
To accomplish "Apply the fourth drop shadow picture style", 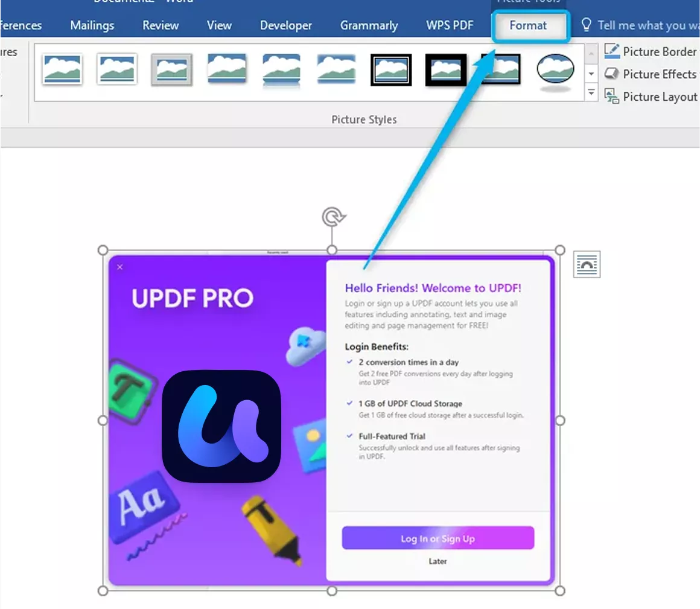I will tap(227, 69).
